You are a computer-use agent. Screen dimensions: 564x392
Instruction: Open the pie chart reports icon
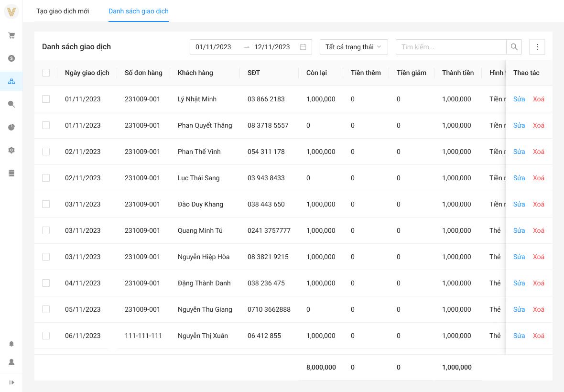coord(11,127)
